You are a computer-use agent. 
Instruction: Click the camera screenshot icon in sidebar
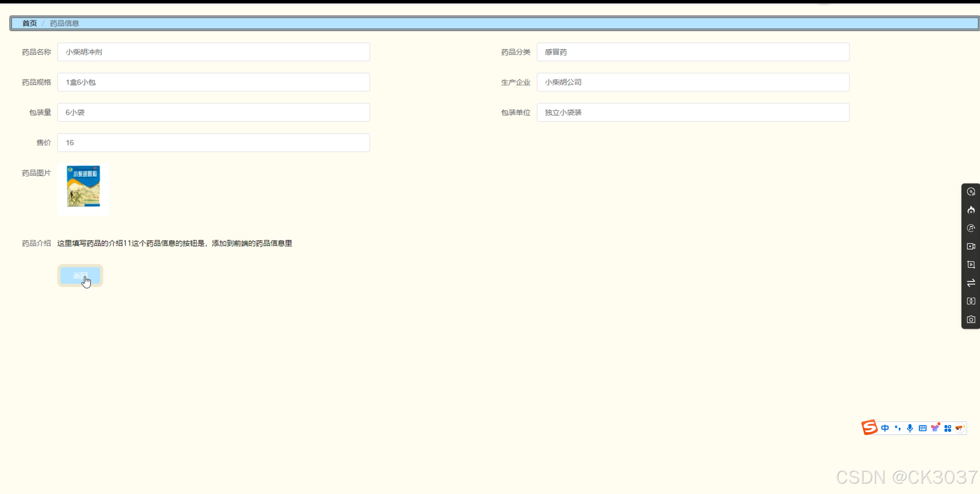tap(971, 319)
